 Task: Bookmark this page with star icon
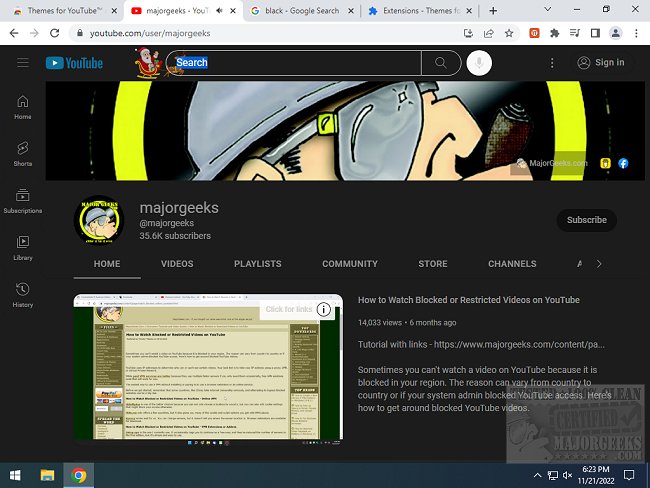point(509,33)
